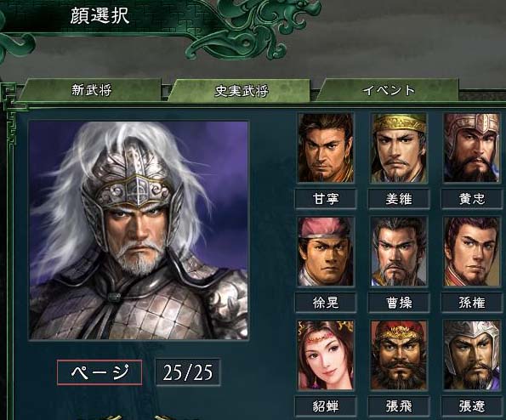Choose the 張飛 portrait
The width and height of the screenshot is (506, 420).
(x=399, y=355)
